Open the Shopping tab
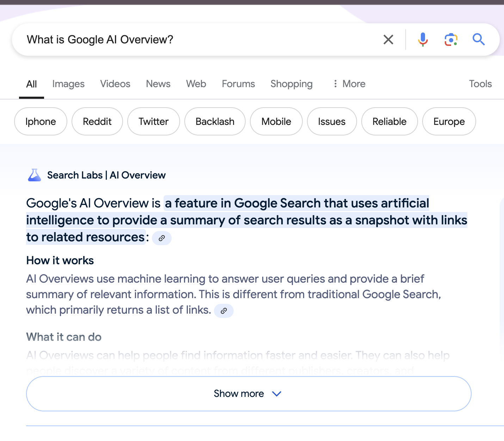 click(291, 84)
